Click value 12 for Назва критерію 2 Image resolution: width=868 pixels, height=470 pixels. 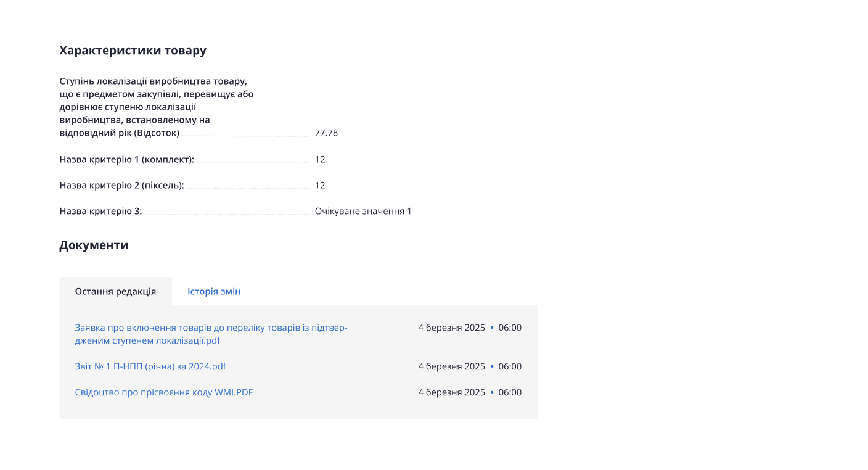click(320, 185)
